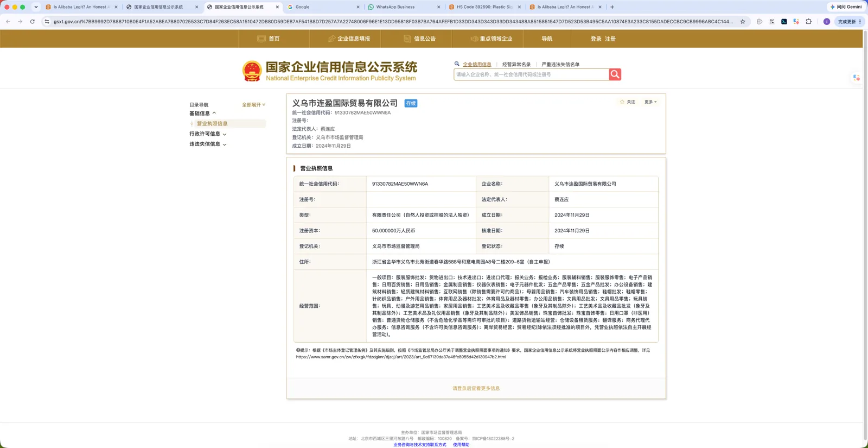Click the red search magnifier button
This screenshot has height=448, width=868.
pos(615,74)
